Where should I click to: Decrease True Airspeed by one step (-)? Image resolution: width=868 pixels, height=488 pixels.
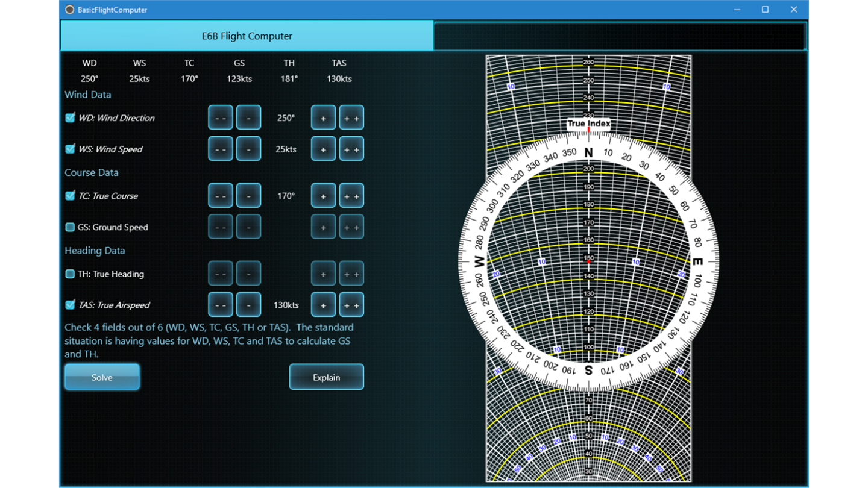click(248, 305)
